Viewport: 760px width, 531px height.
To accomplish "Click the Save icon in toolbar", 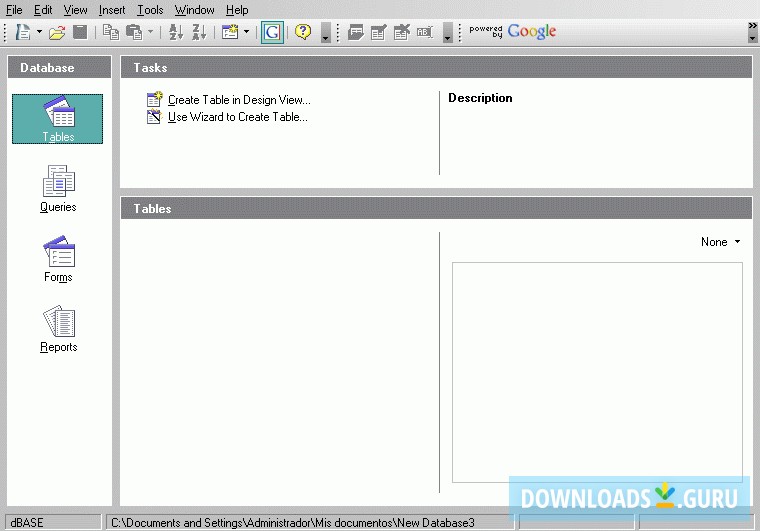I will 80,32.
